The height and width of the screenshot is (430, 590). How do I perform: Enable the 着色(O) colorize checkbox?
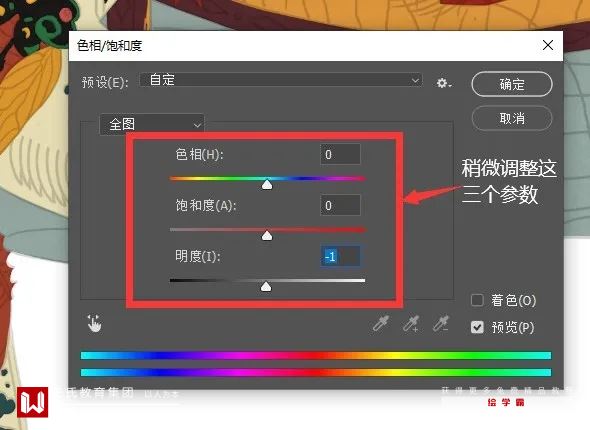[477, 300]
